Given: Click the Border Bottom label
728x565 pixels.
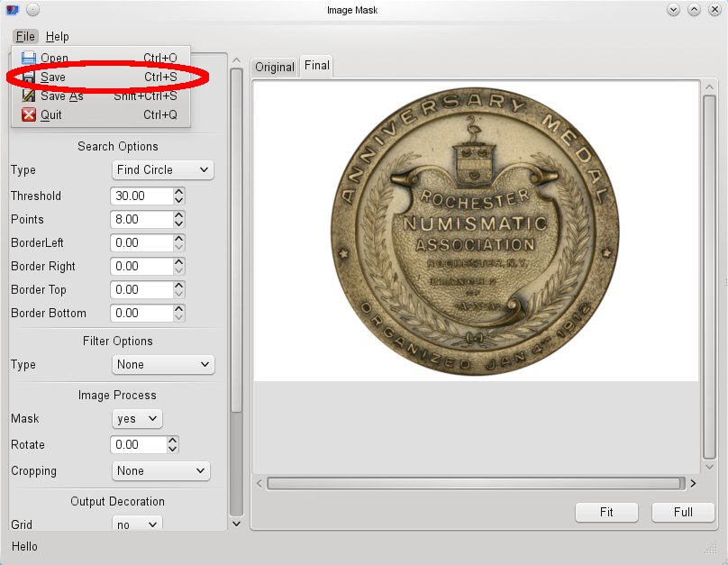Looking at the screenshot, I should [49, 313].
